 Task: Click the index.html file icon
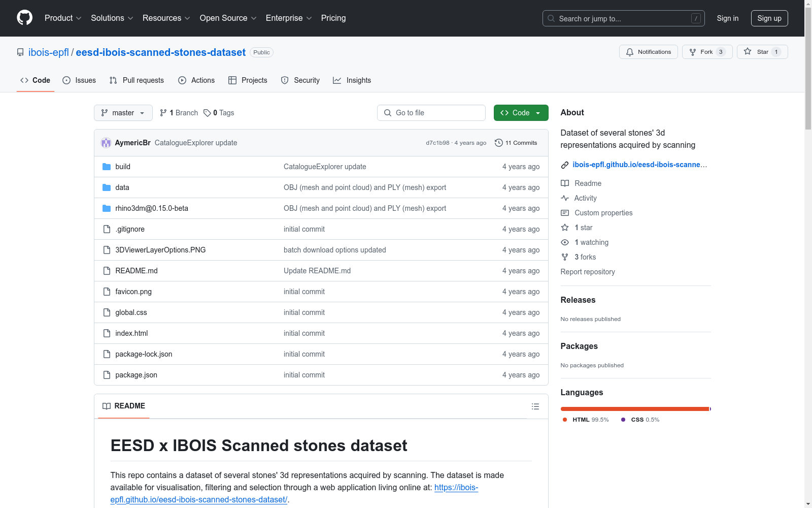click(107, 333)
